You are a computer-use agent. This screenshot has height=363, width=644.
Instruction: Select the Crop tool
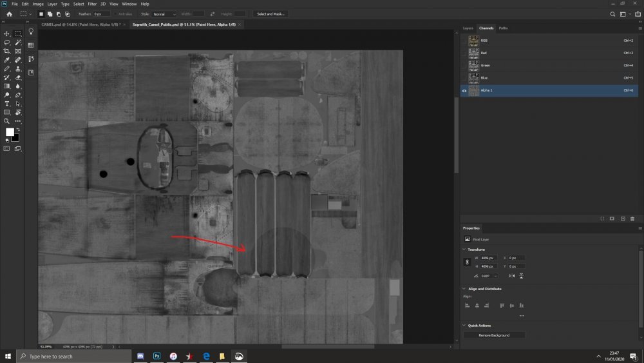tap(7, 51)
